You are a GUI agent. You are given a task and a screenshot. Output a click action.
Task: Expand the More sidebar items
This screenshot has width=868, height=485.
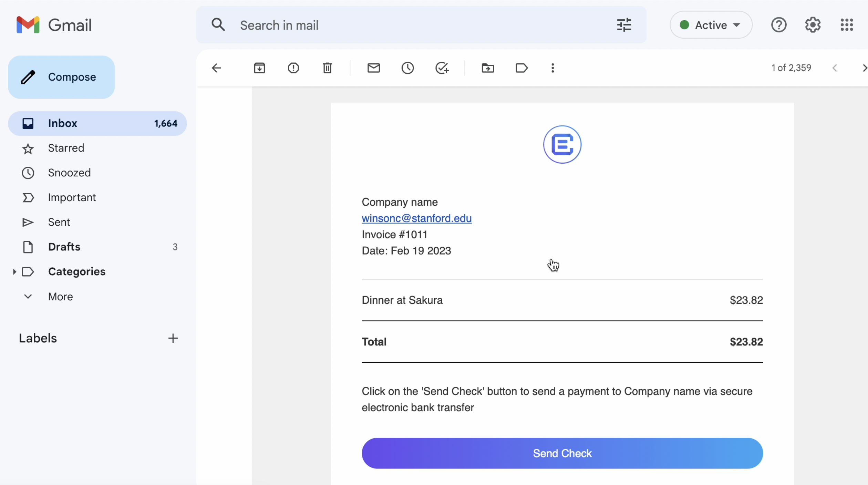click(x=60, y=297)
